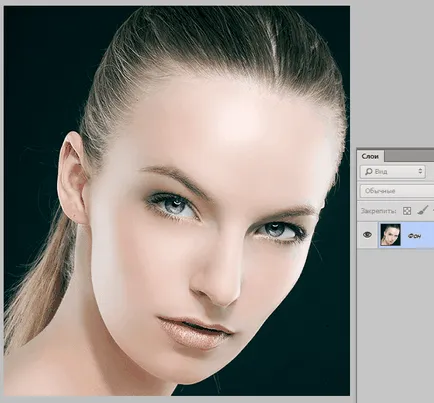Click the lock image pixels brush icon

coord(423,210)
